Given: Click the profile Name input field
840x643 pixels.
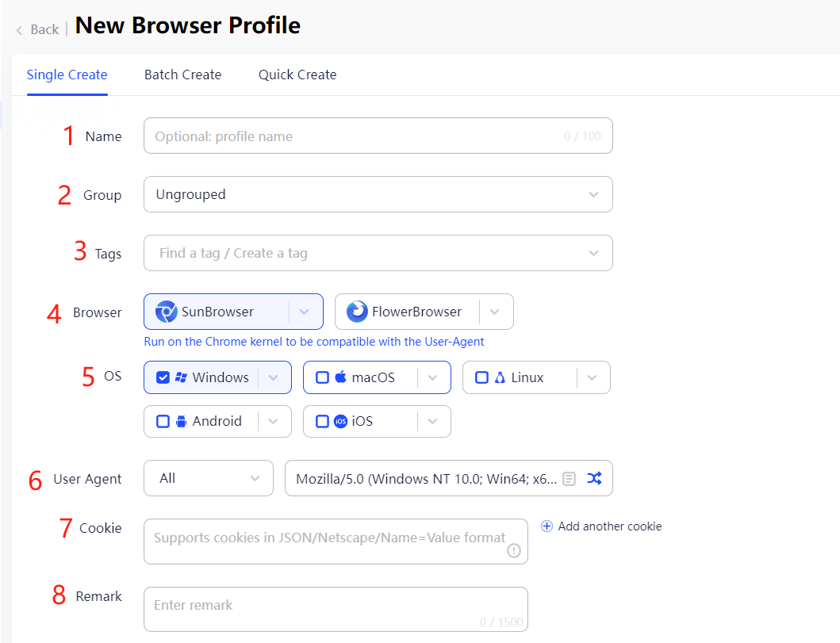Looking at the screenshot, I should [x=378, y=136].
